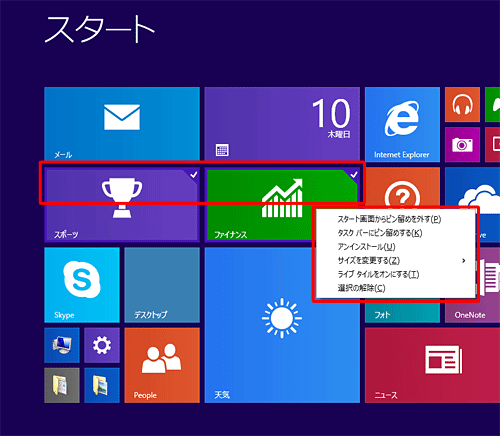This screenshot has height=436, width=500.
Task: Choose ライブ タイルをオンにする(T) menu item
Action: click(396, 274)
